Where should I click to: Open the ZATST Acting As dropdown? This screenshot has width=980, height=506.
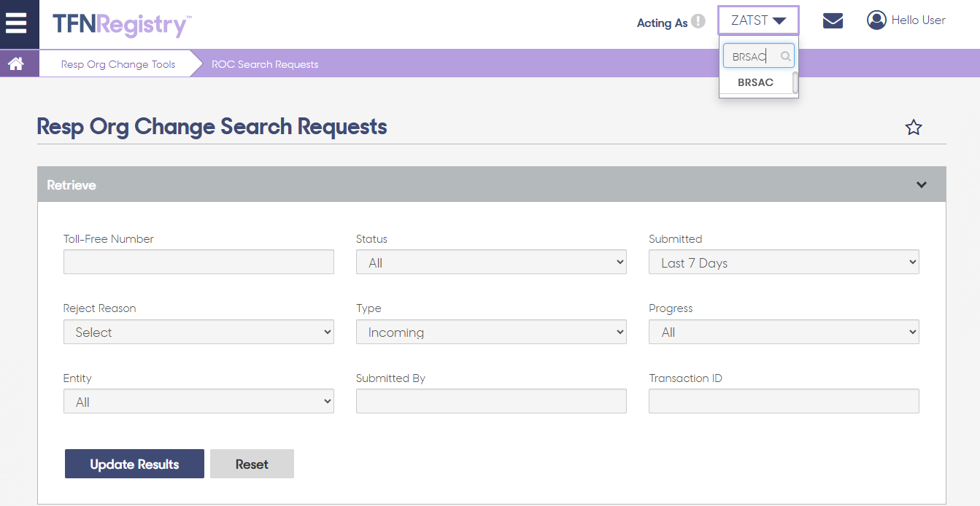[758, 20]
